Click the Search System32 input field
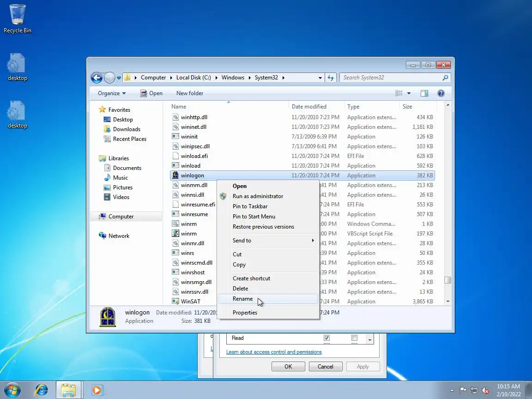The image size is (532, 399). tap(391, 78)
